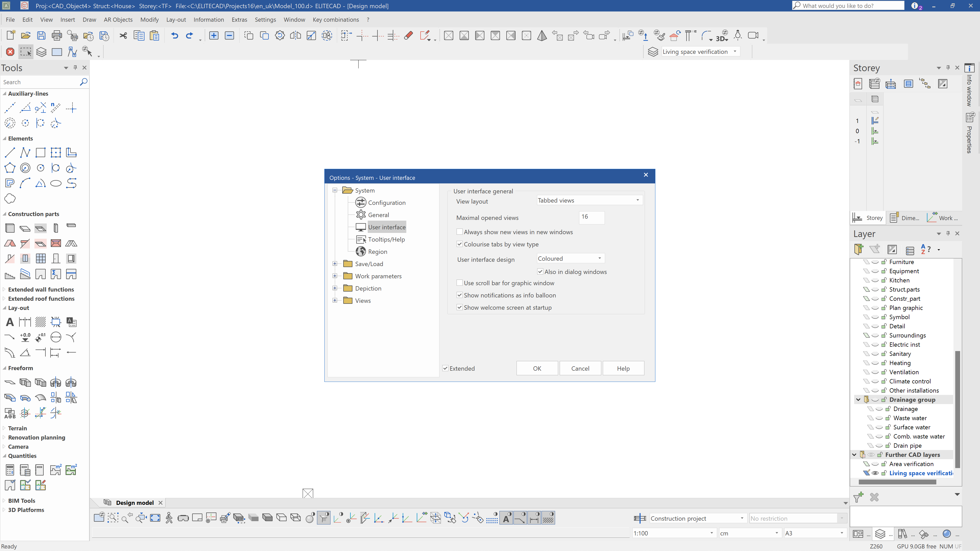Click the Cancel button in dialog
The width and height of the screenshot is (980, 551).
(x=580, y=368)
